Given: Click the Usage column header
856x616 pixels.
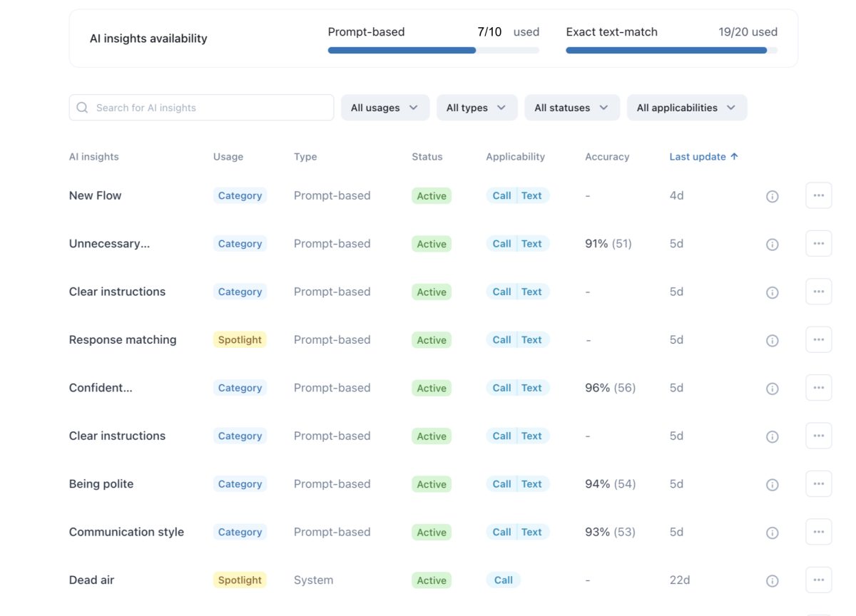Looking at the screenshot, I should click(228, 157).
